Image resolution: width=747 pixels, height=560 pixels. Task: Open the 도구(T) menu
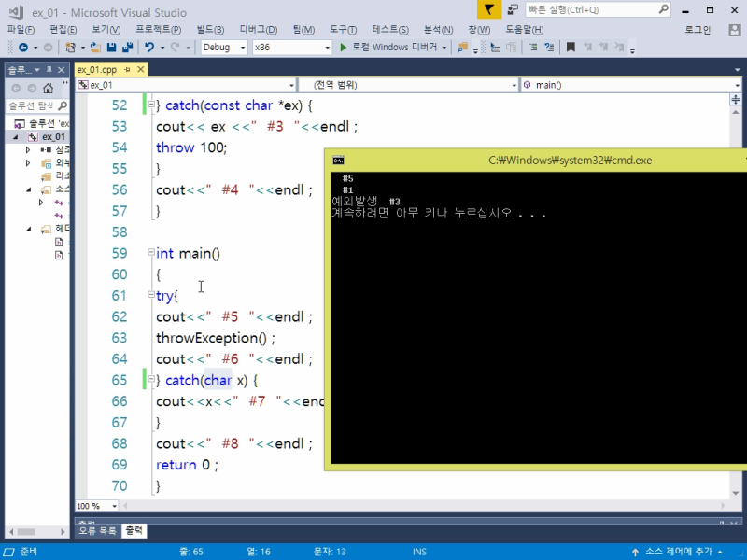click(343, 30)
